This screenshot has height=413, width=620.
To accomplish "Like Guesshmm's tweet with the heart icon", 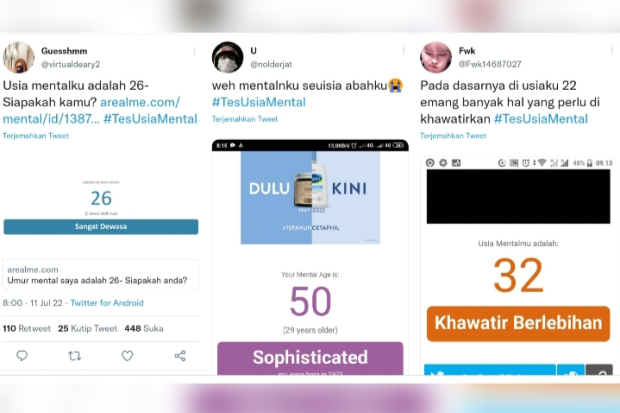I will 127,356.
